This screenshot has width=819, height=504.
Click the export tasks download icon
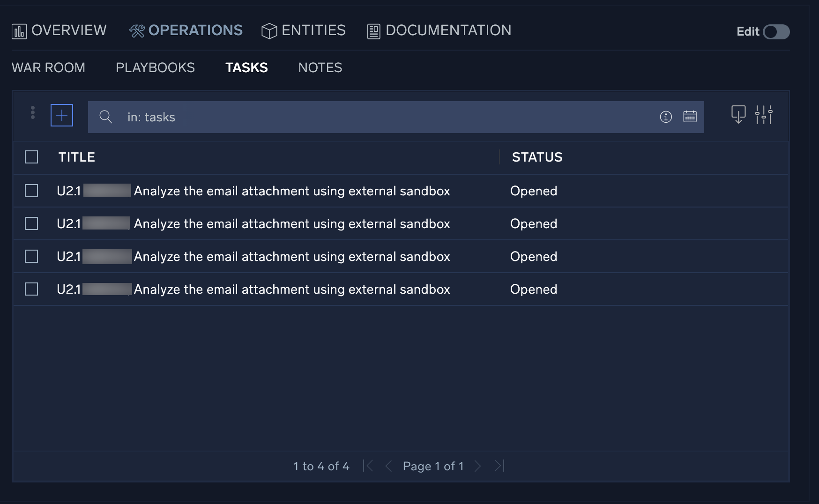click(x=738, y=115)
